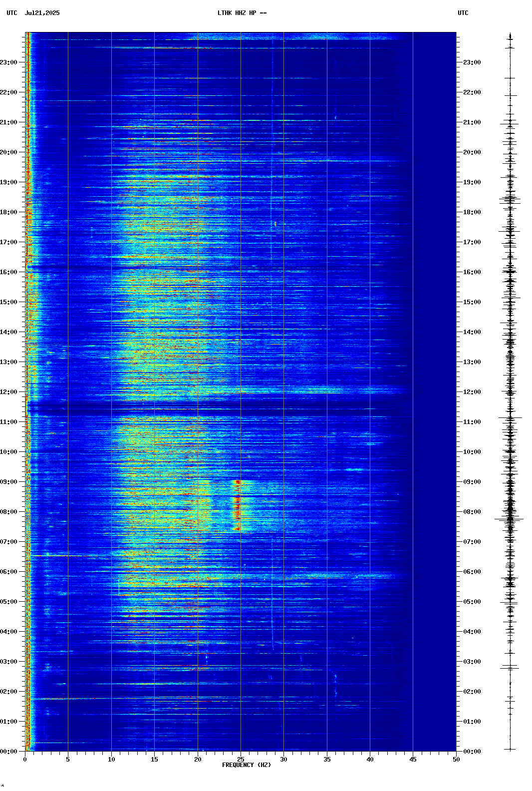Select the "01:00" label on the right time axis
Screen dimensions: 532x791
click(x=472, y=722)
